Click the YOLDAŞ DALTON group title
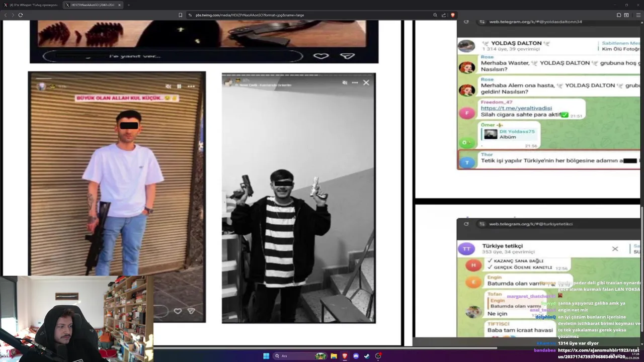The image size is (644, 362). pyautogui.click(x=515, y=43)
